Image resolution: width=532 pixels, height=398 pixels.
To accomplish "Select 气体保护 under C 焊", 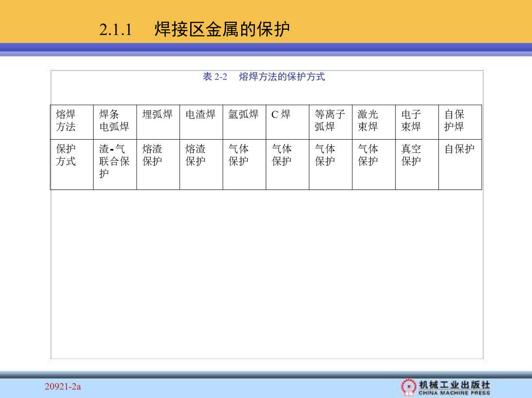I will coord(288,164).
